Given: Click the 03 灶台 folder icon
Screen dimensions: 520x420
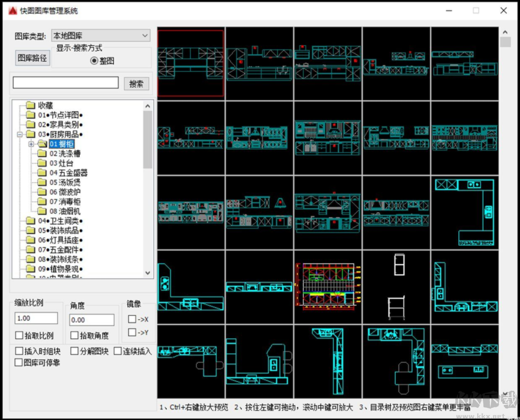Looking at the screenshot, I should click(41, 163).
